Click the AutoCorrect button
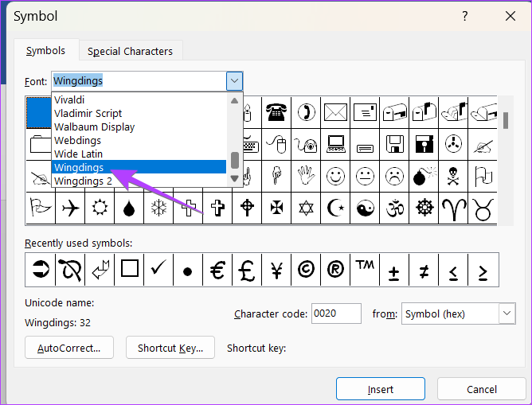 pyautogui.click(x=69, y=348)
